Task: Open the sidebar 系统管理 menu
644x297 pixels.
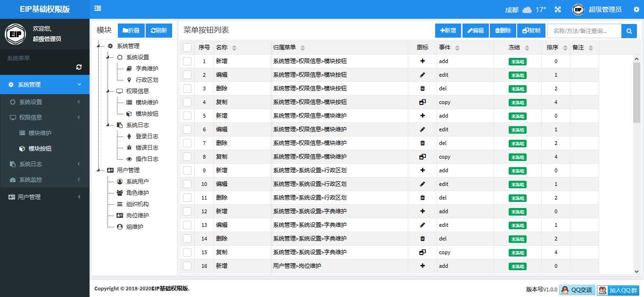Action: coord(45,85)
